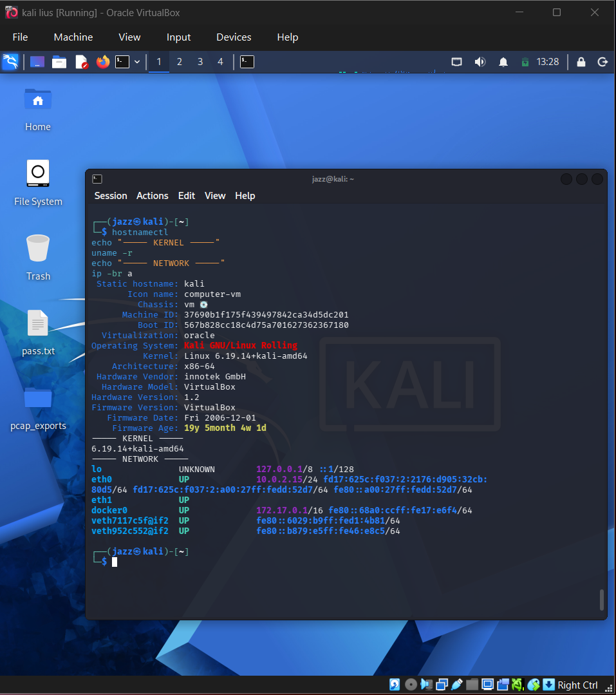Click the docker0 interface name

(109, 510)
